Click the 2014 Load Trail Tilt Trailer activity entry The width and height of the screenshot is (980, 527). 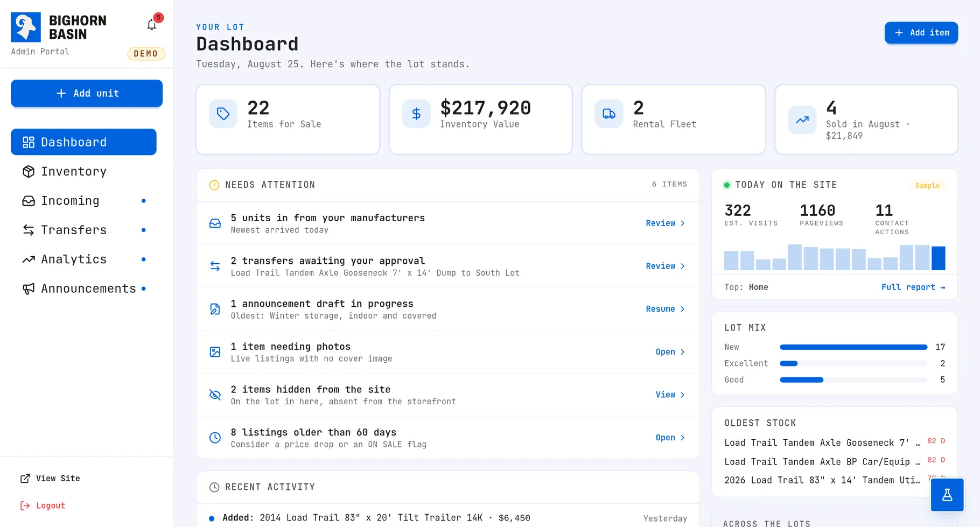click(448, 518)
